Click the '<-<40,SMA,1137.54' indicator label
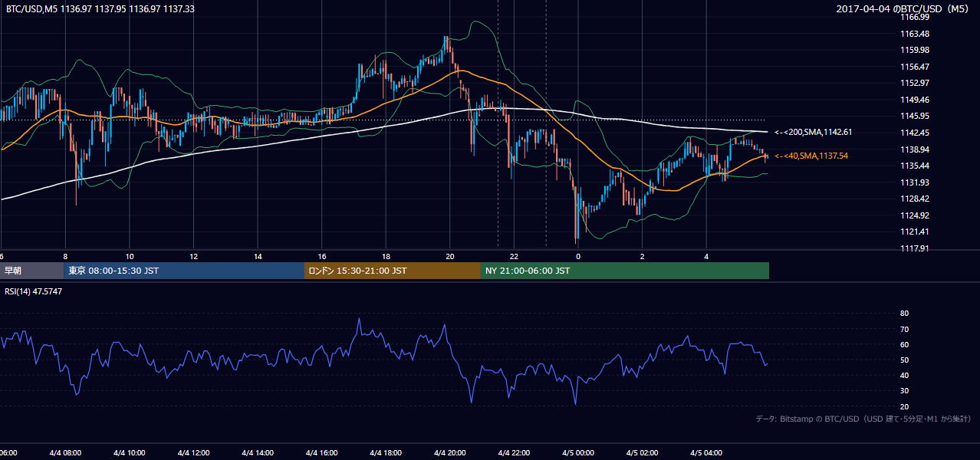 [x=811, y=156]
